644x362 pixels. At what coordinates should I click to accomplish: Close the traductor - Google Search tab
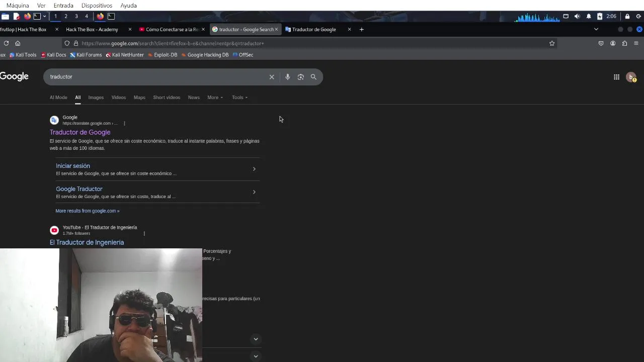[276, 29]
